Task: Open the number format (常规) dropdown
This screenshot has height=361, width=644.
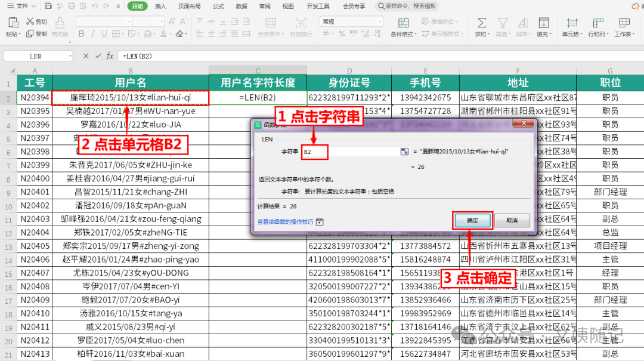Action: tap(380, 21)
